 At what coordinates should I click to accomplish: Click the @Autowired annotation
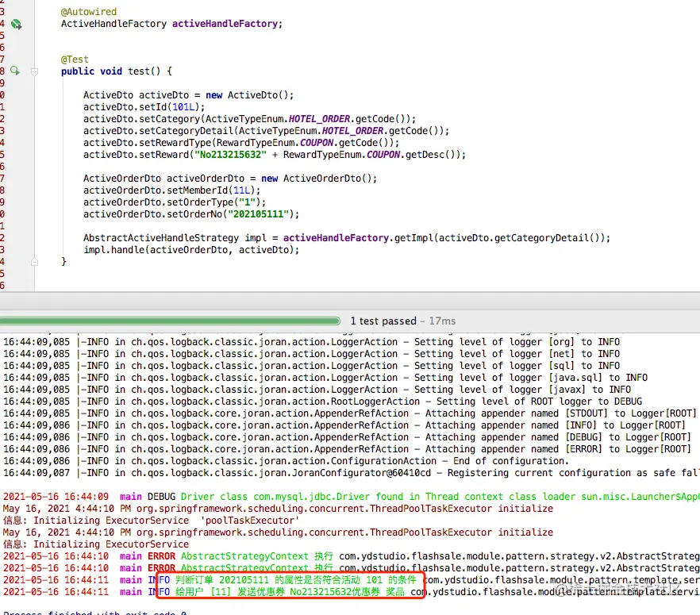click(x=89, y=12)
